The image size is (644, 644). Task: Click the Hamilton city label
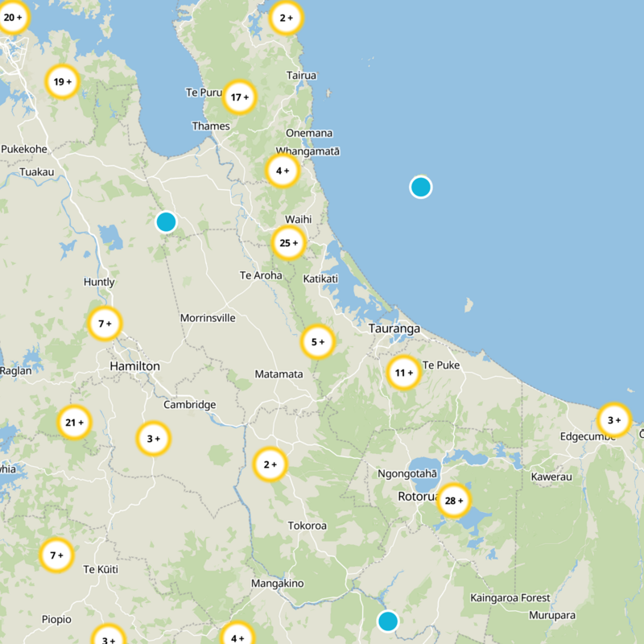click(x=134, y=366)
